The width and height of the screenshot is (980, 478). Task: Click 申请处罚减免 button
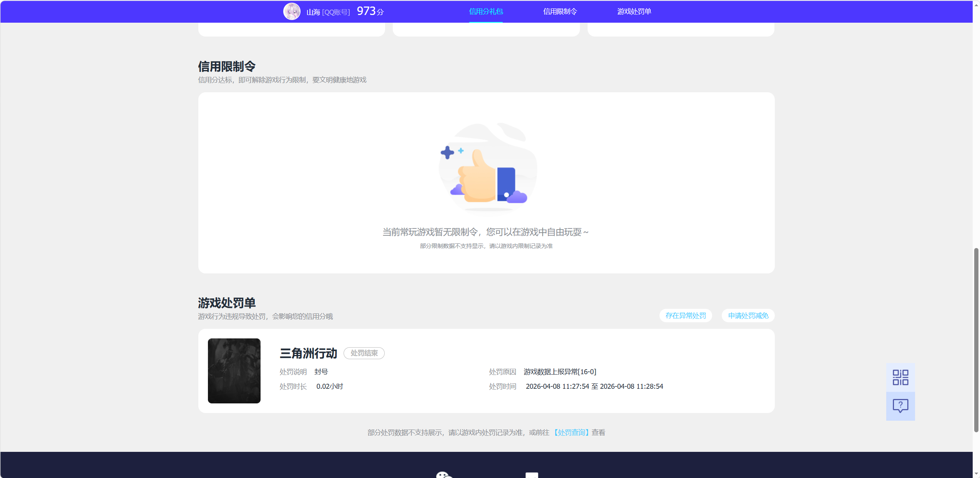point(748,316)
